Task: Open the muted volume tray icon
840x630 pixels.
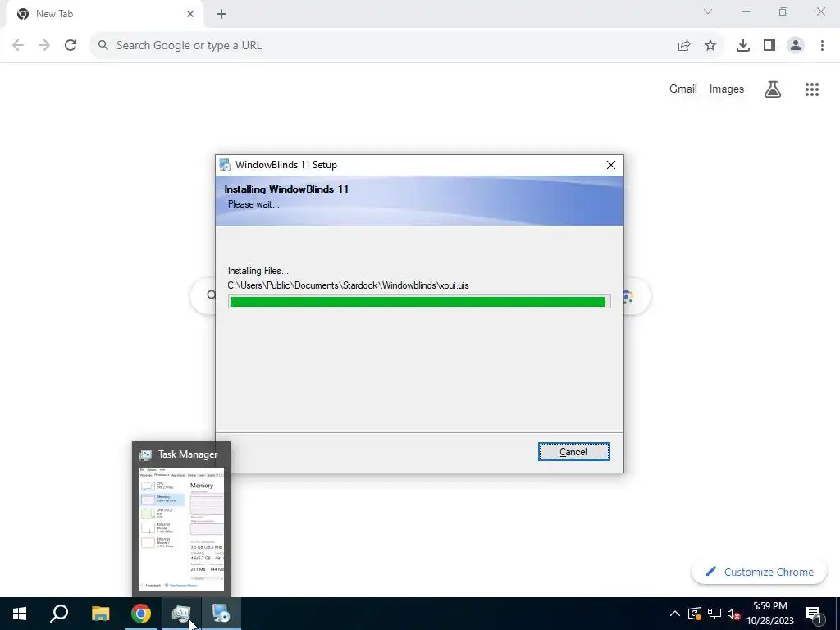Action: (x=733, y=614)
